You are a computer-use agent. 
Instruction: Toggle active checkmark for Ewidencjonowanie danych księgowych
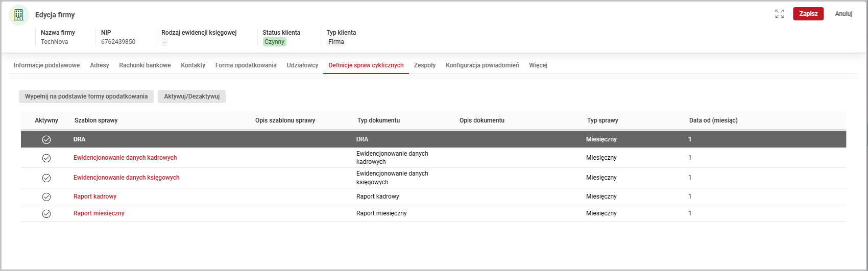point(46,178)
